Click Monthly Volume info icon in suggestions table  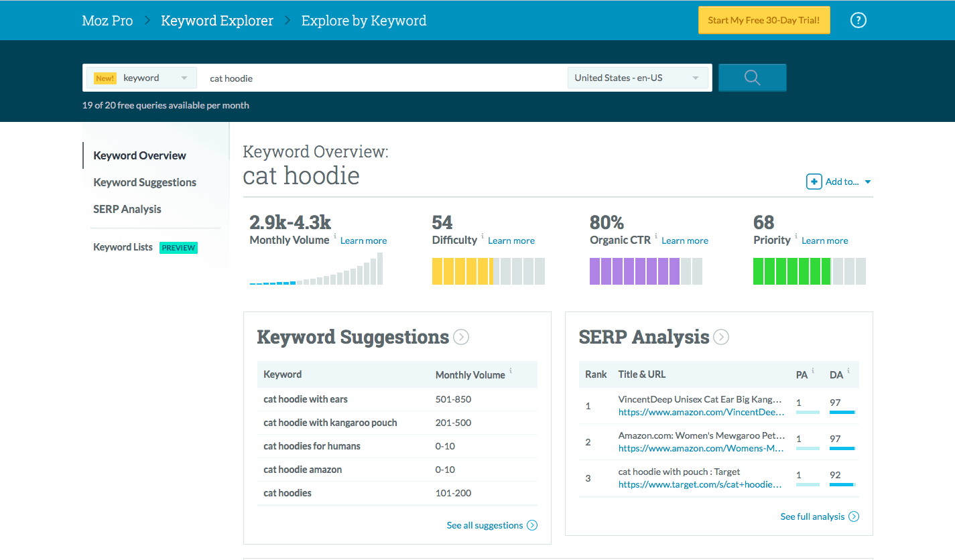click(509, 371)
